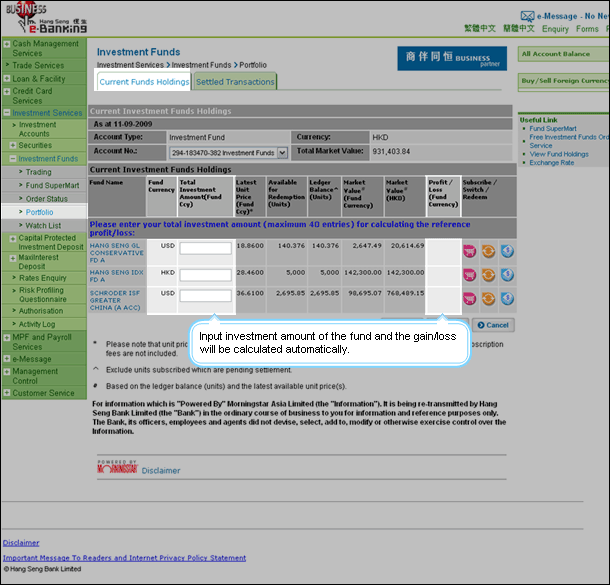Open Fund SuperMart useful link
Viewport: 610px width, 585px height.
click(553, 128)
